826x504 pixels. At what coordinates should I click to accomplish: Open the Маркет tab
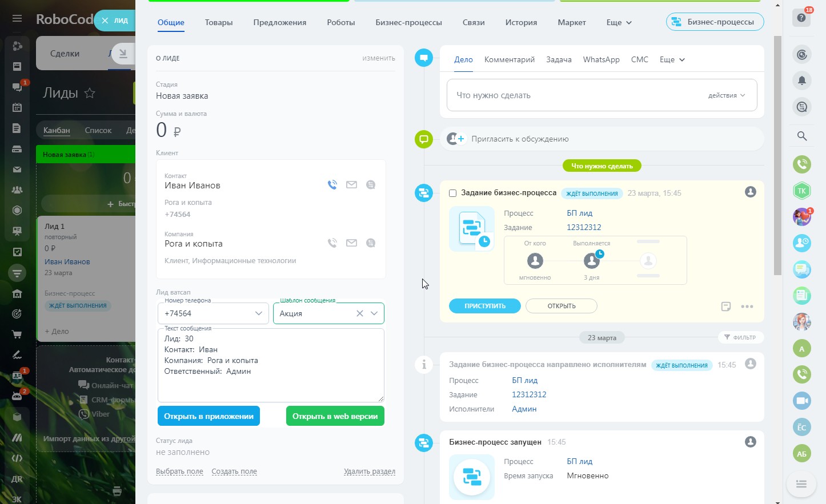click(x=572, y=22)
